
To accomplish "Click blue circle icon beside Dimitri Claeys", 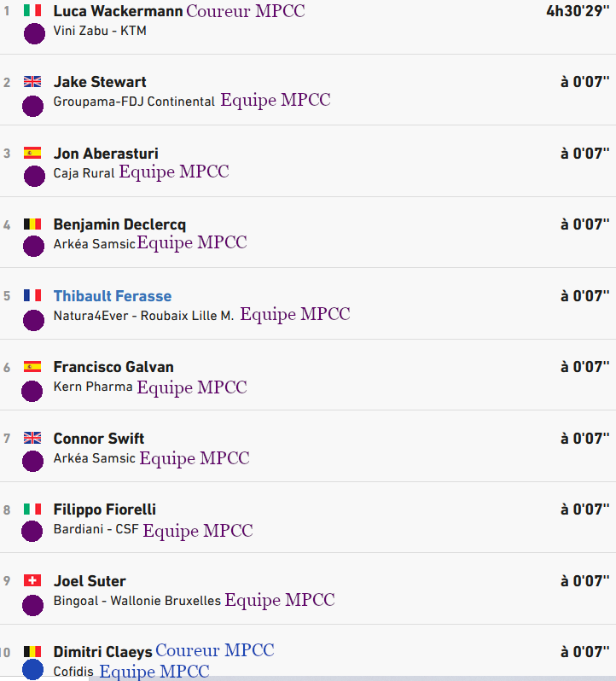I will point(33,670).
